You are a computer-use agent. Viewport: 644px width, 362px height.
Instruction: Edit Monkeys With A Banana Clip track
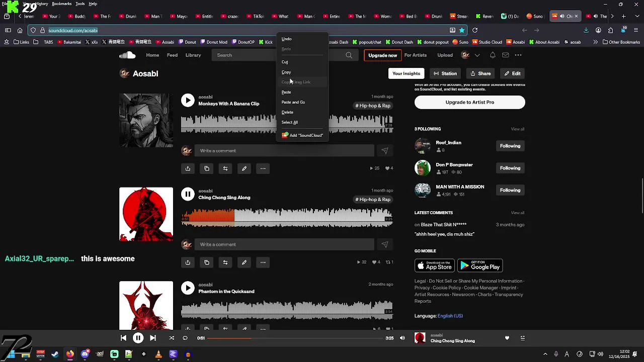(244, 168)
